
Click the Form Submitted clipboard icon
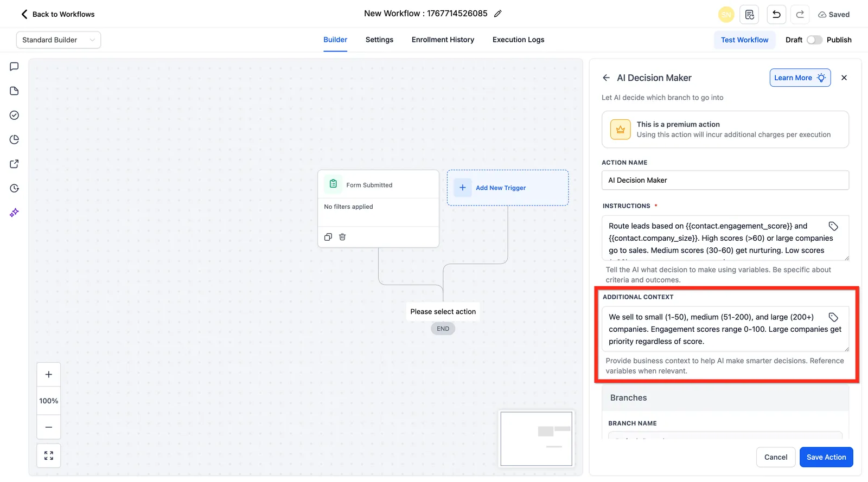coord(333,184)
